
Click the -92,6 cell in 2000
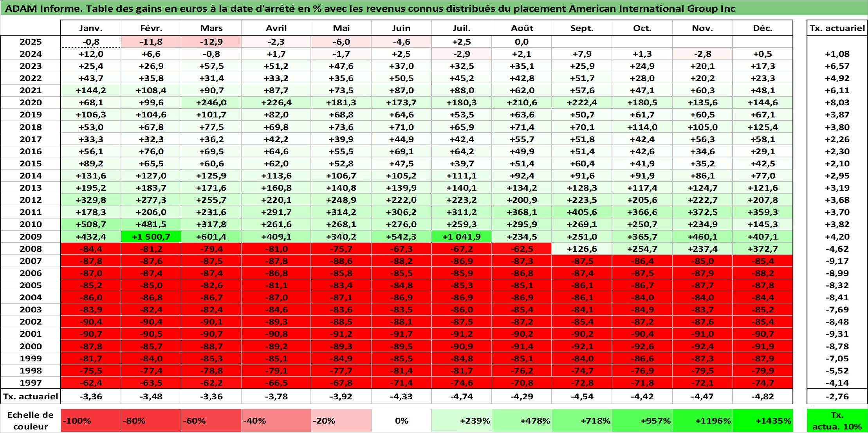[x=642, y=346]
